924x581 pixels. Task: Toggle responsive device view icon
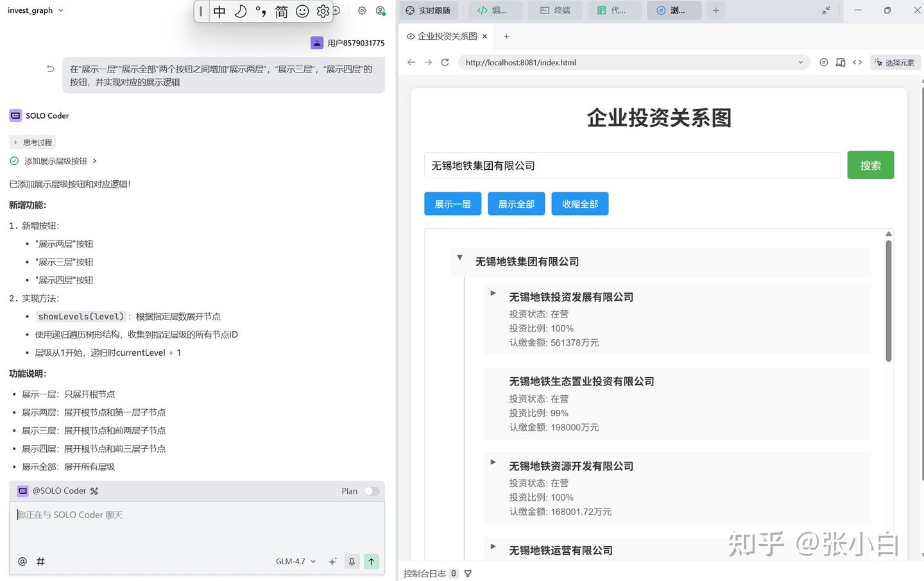[841, 62]
